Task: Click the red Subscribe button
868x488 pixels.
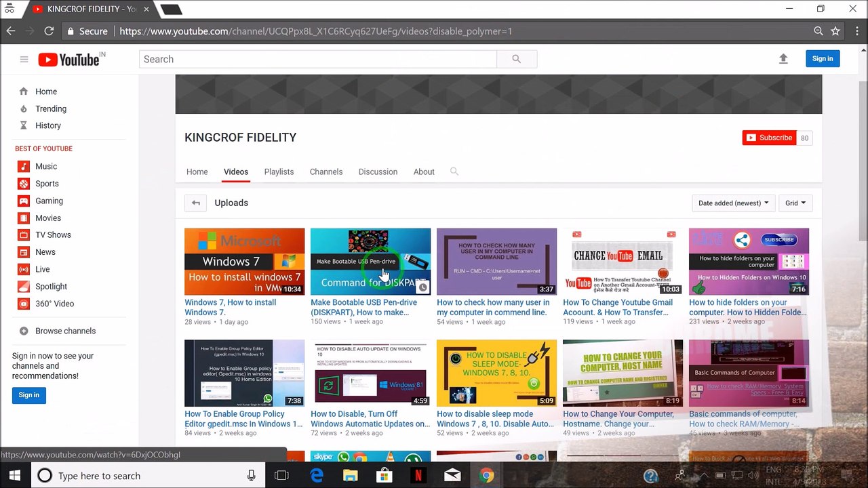Action: [769, 138]
